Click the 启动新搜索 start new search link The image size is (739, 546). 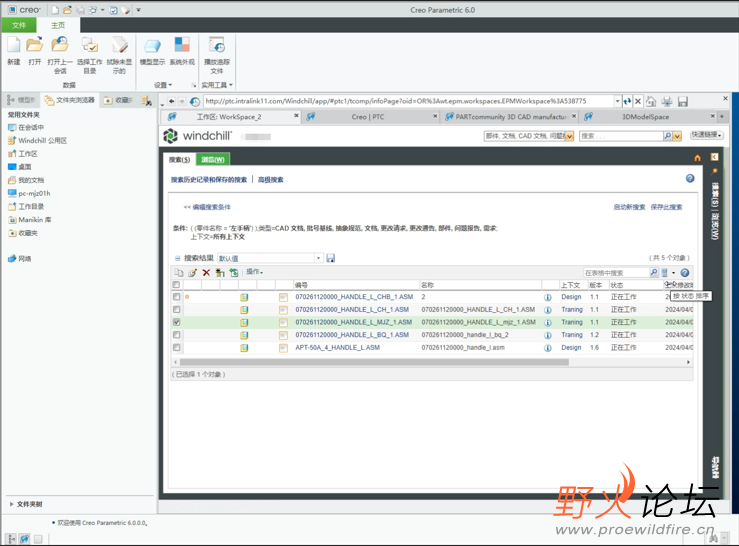click(629, 207)
